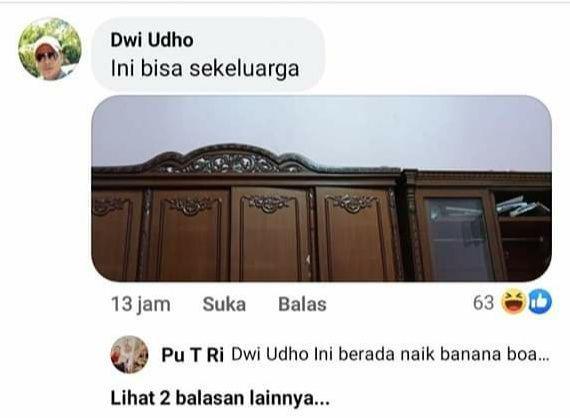Open the attached wooden wardrobe photo
Viewport: 570px width, 418px height.
point(321,188)
